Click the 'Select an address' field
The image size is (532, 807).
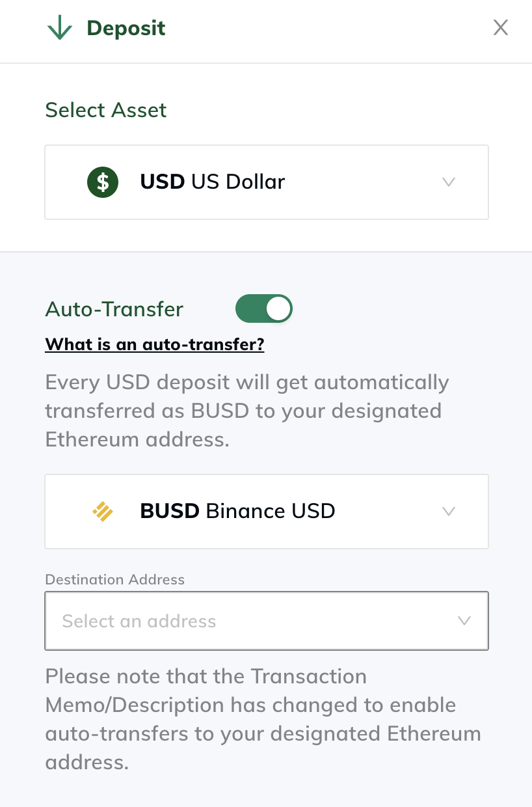[x=267, y=621]
